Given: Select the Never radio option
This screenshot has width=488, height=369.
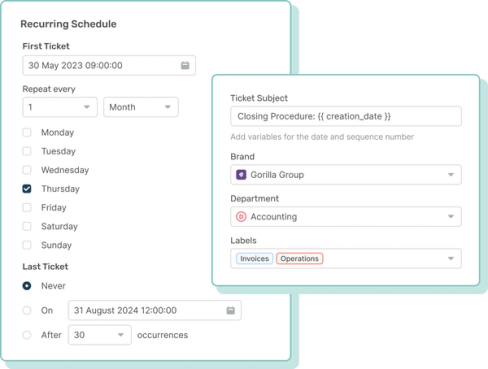Looking at the screenshot, I should pos(27,286).
